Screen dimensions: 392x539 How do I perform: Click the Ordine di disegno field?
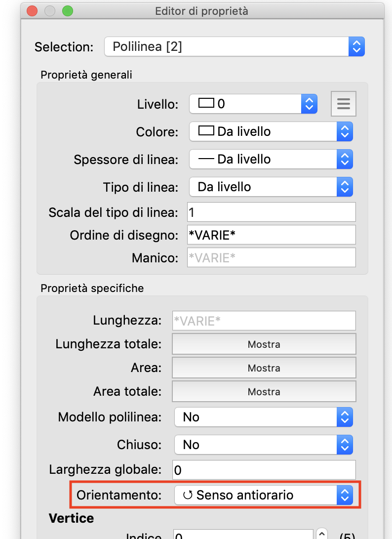pyautogui.click(x=271, y=235)
